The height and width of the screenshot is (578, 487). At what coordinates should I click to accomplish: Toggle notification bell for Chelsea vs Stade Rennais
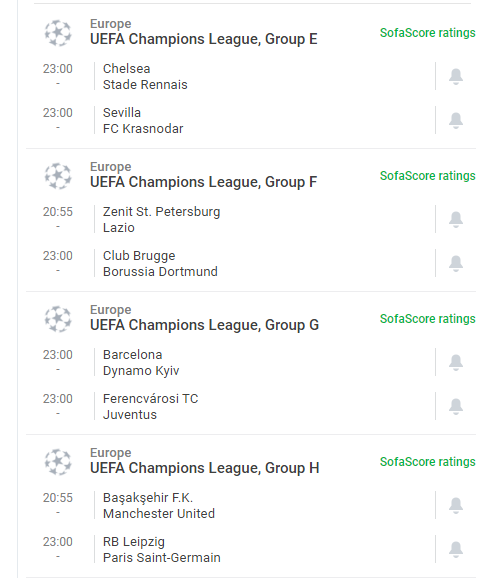(x=456, y=76)
